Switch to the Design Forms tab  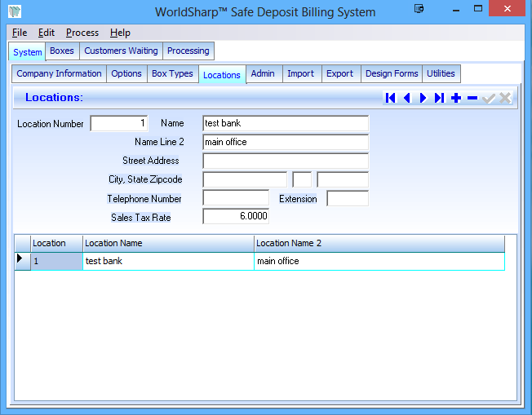tap(392, 73)
